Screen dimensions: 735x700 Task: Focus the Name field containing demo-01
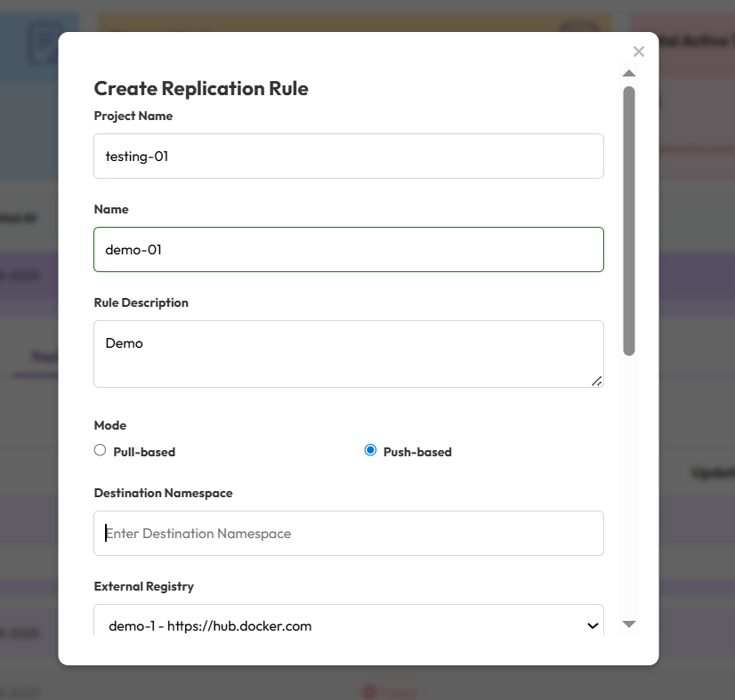[348, 250]
